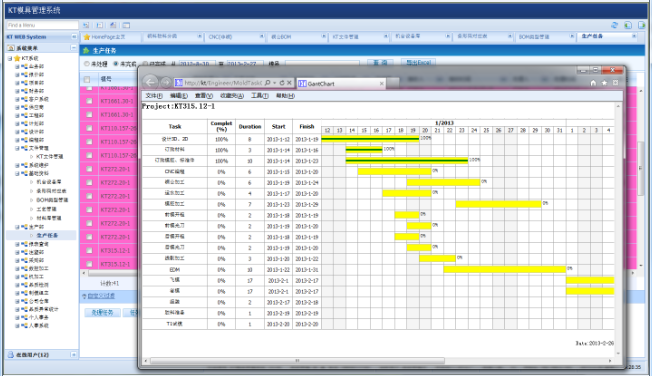Click the reload icon in address bar
Image resolution: width=652 pixels, height=376 pixels.
point(282,83)
